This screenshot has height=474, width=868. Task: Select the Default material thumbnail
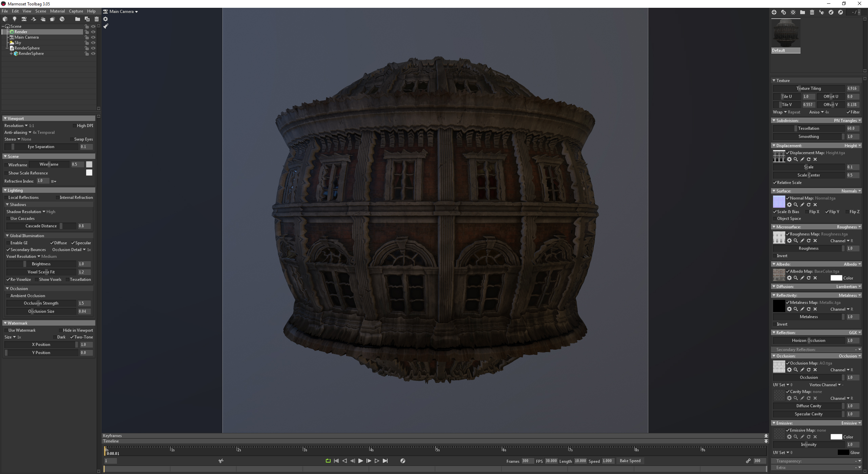click(x=786, y=36)
